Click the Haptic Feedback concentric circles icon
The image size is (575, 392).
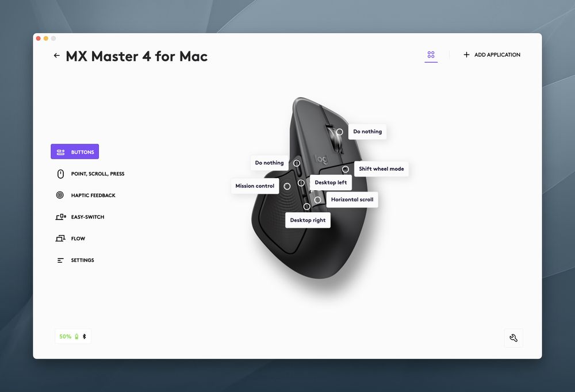(x=60, y=195)
